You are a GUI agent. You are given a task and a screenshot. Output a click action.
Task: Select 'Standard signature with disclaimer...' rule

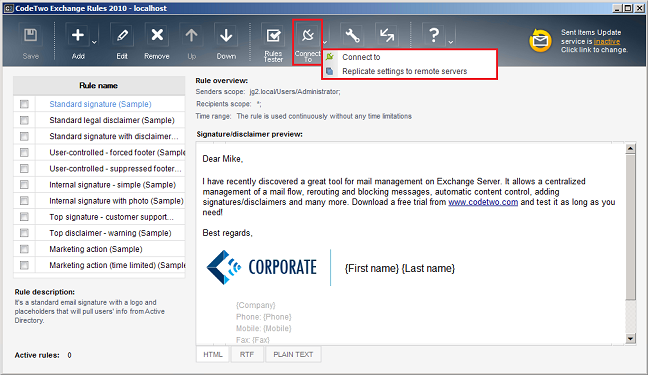(x=114, y=136)
